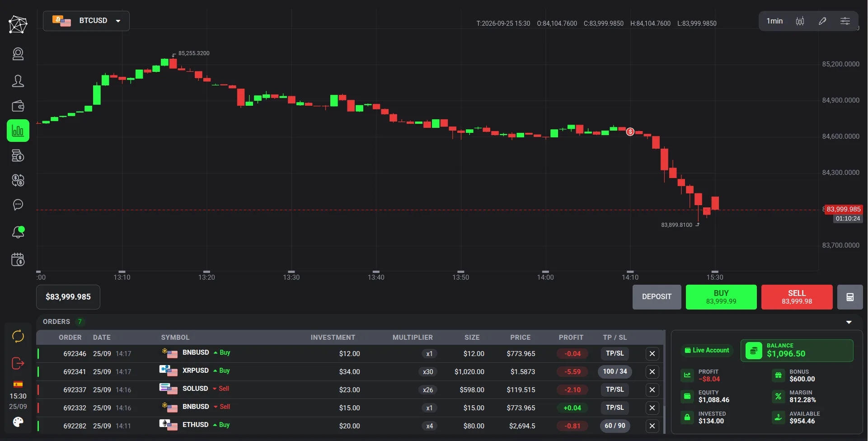
Task: Close order 692332 BNBUSD Sell
Action: pos(652,408)
